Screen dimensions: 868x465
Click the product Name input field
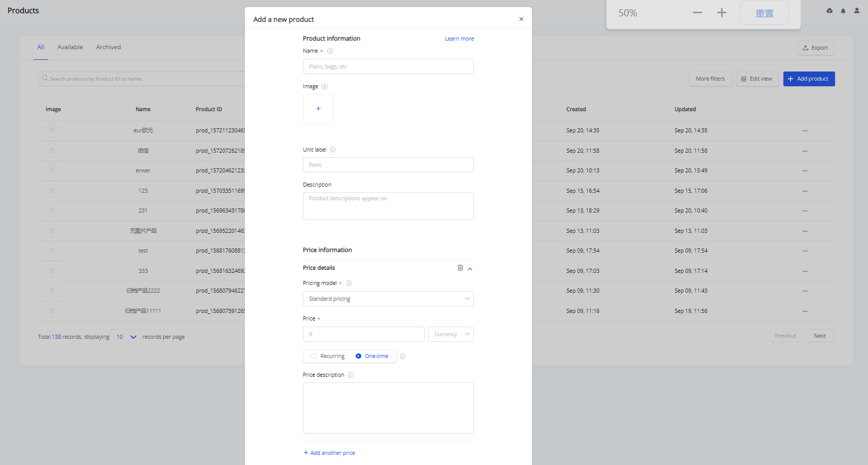click(x=388, y=66)
